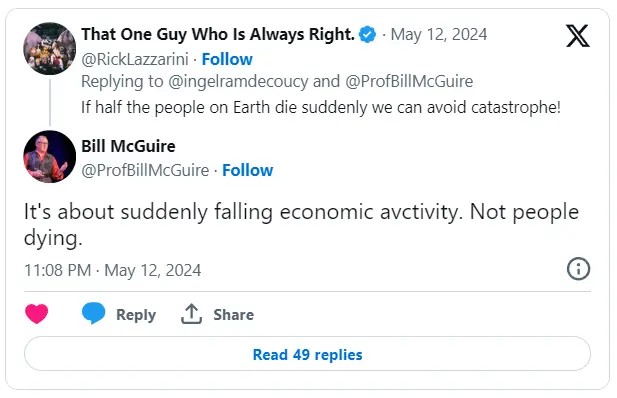This screenshot has height=398, width=617.
Task: Open the X logo link
Action: (x=577, y=36)
